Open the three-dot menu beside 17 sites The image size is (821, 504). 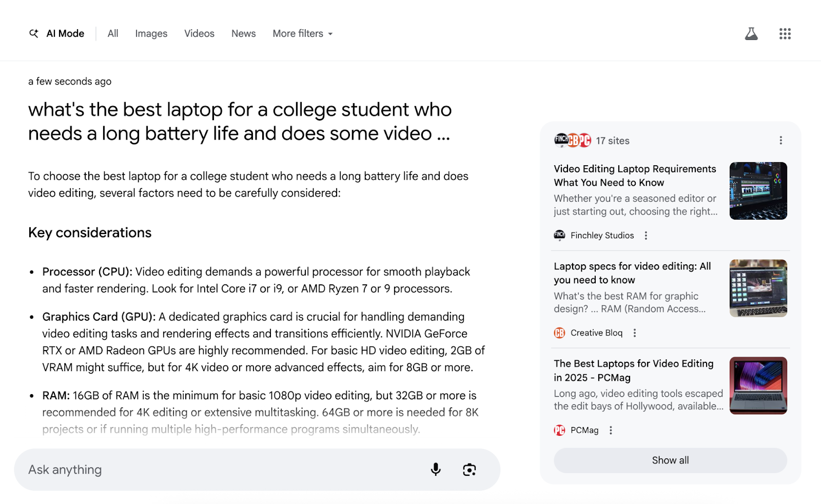coord(780,140)
